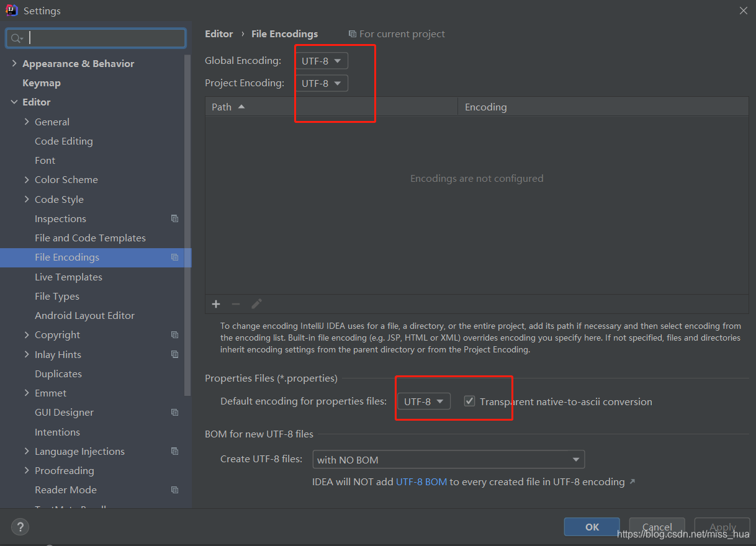Open Font settings
This screenshot has height=546, width=756.
tap(45, 160)
